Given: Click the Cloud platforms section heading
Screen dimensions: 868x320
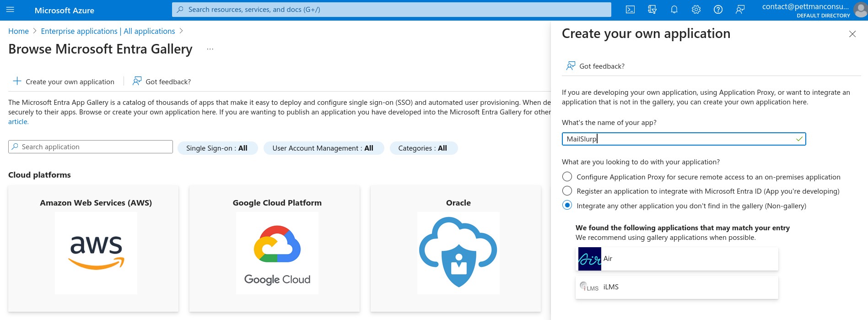Looking at the screenshot, I should [x=39, y=175].
